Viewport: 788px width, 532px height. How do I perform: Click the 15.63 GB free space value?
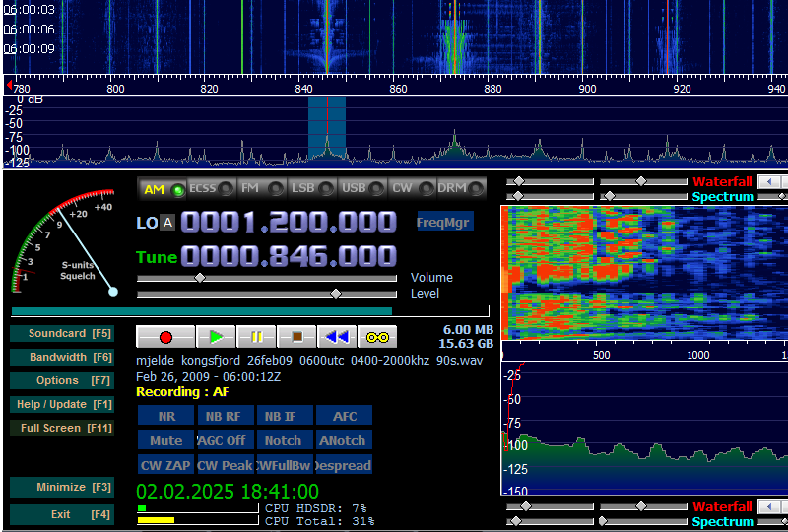point(466,344)
